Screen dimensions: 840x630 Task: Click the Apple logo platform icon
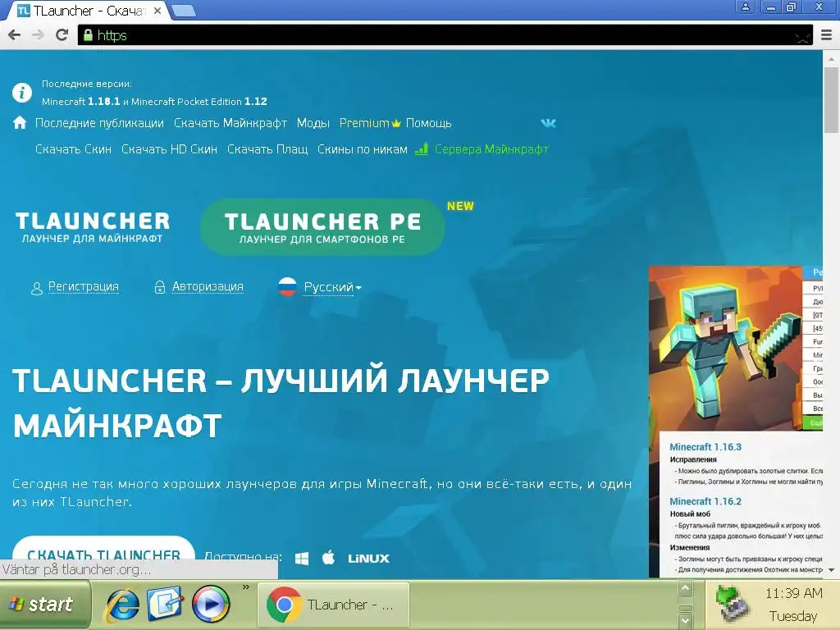(x=328, y=557)
